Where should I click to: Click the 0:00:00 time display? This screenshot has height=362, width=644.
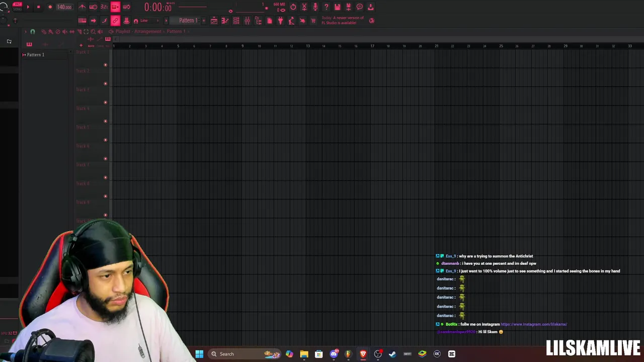point(158,8)
